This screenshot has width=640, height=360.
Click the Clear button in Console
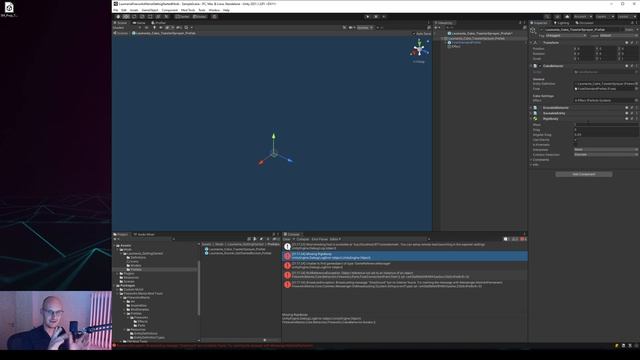click(287, 239)
